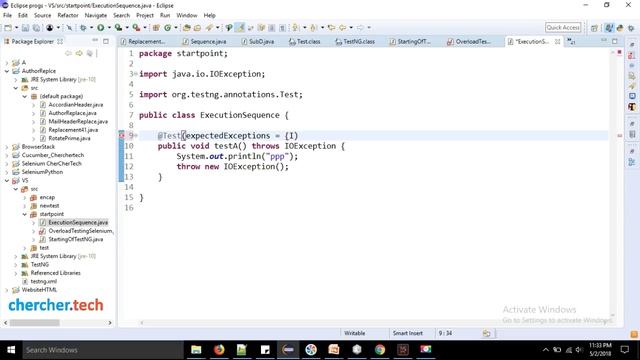Switch to the Java perspective icon
The width and height of the screenshot is (640, 360).
click(x=609, y=28)
